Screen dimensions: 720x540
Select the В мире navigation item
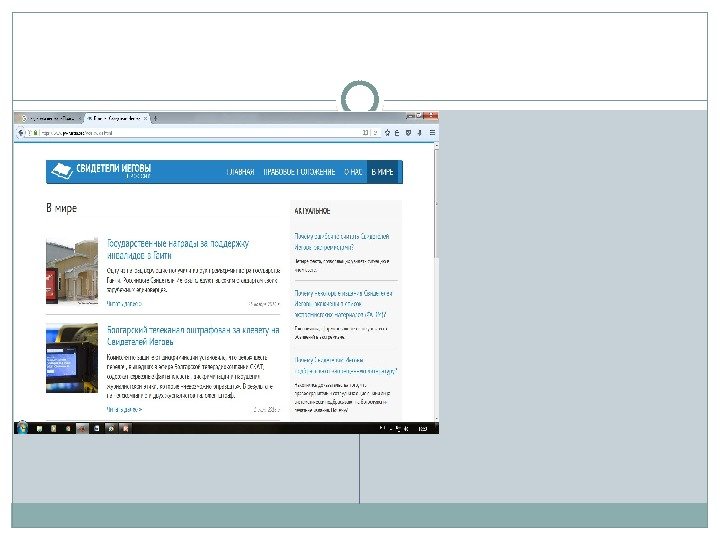[x=382, y=172]
